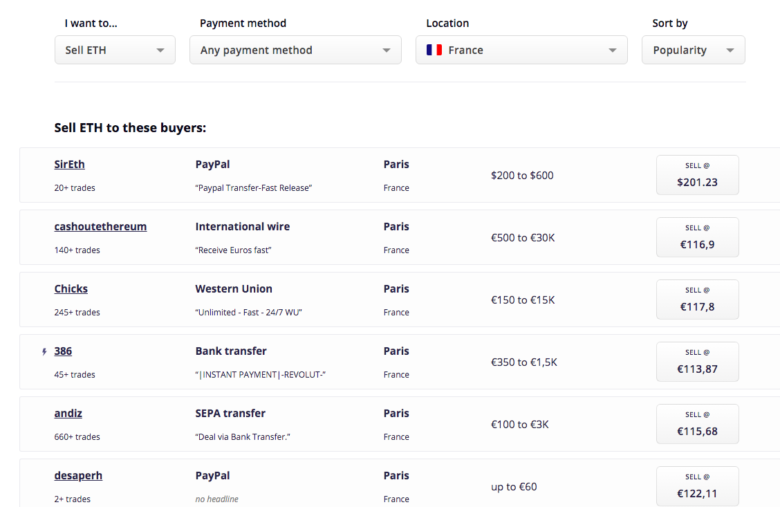
Task: Click '|INSTANT PAYMENT|-REVOLUT-' headline
Action: [260, 374]
